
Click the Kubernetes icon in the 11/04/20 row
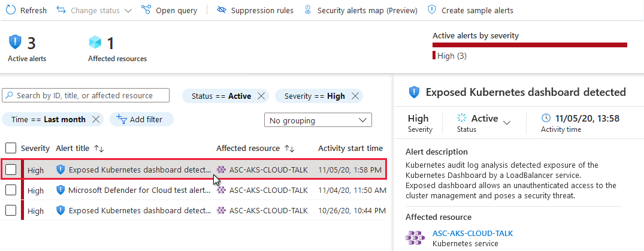click(x=222, y=190)
